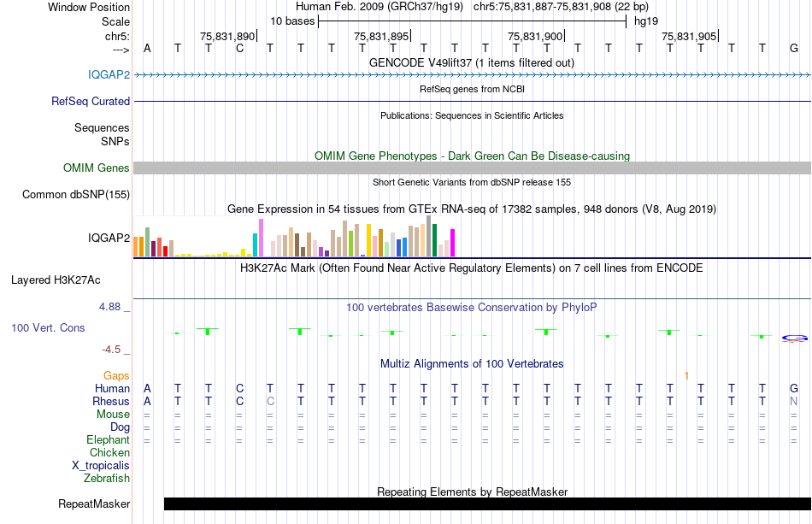
Task: Open the RefSeq Curated track label
Action: click(90, 101)
